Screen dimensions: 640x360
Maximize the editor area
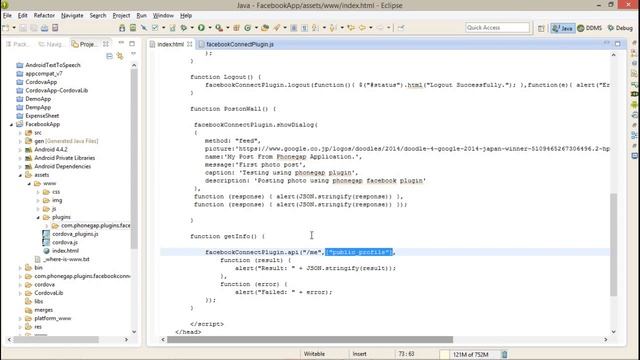618,44
